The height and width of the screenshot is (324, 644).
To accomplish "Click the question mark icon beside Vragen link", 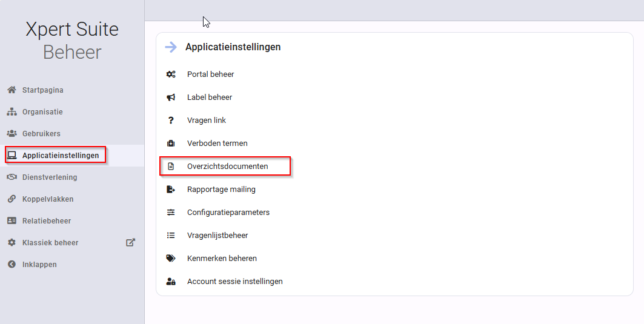I will (171, 121).
